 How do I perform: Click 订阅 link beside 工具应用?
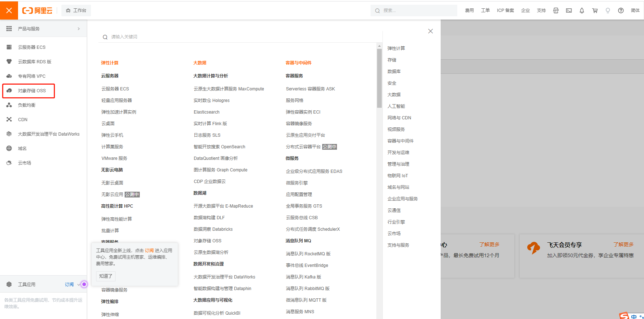tap(69, 284)
